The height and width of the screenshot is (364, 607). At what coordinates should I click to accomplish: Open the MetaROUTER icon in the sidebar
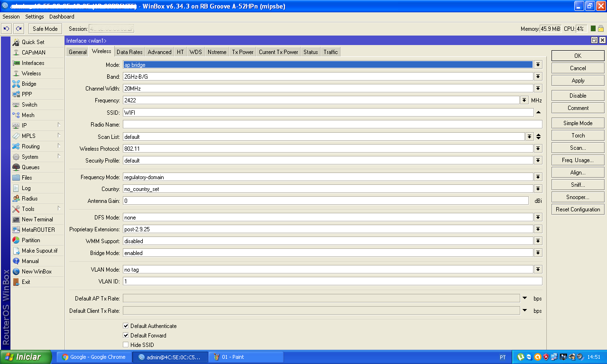(x=17, y=230)
